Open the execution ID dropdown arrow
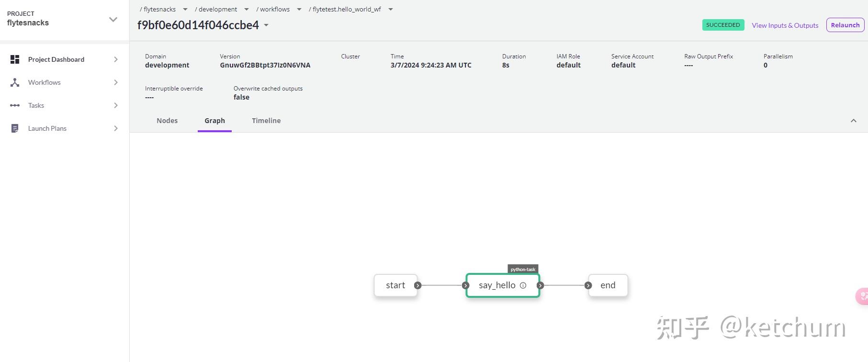The height and width of the screenshot is (362, 868). [x=266, y=25]
